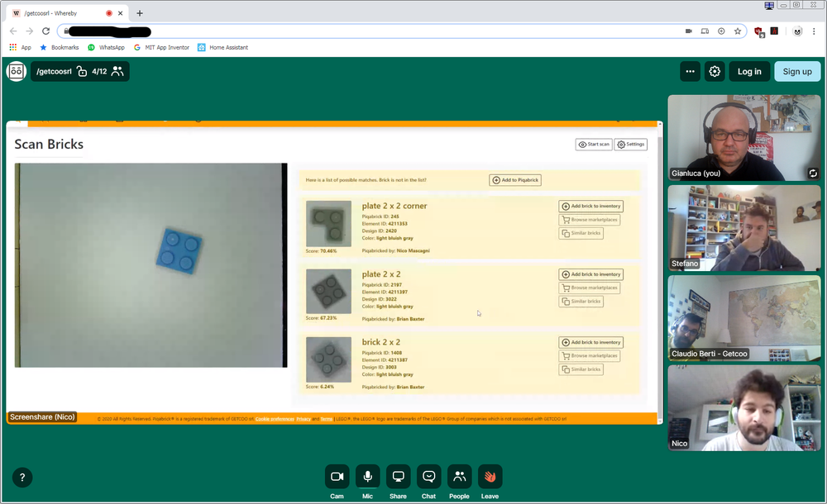Show similar bricks for plate 2 x 2 corner
The image size is (827, 504).
[x=581, y=233]
